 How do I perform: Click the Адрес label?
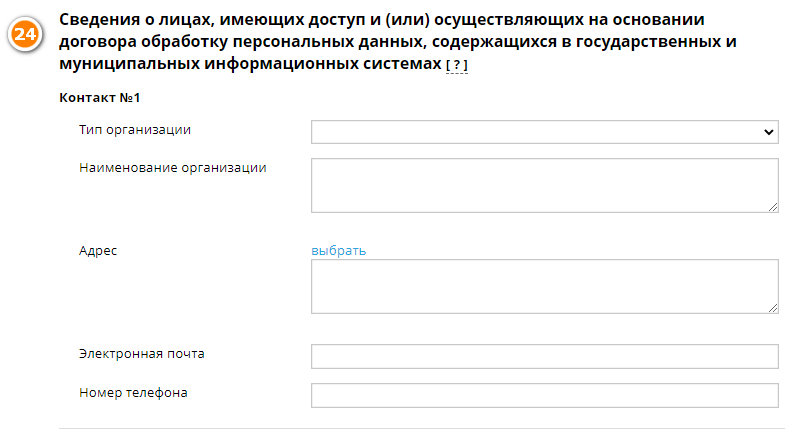pyautogui.click(x=98, y=251)
